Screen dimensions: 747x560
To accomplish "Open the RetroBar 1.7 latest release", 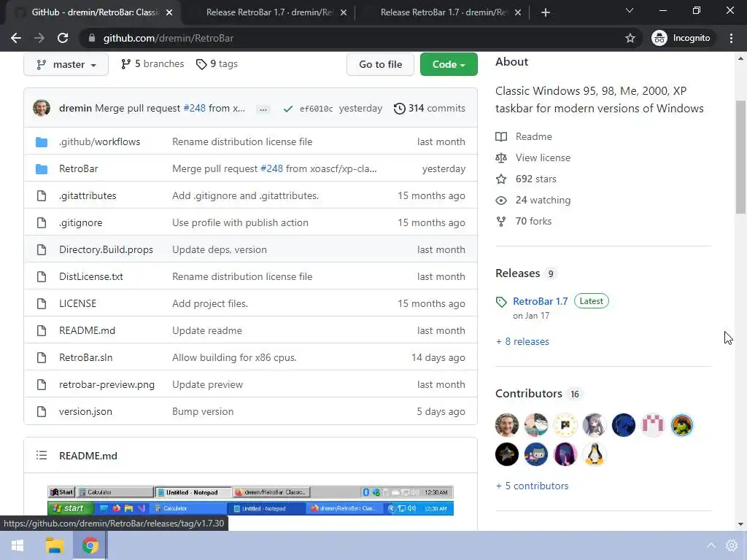I will pos(541,301).
